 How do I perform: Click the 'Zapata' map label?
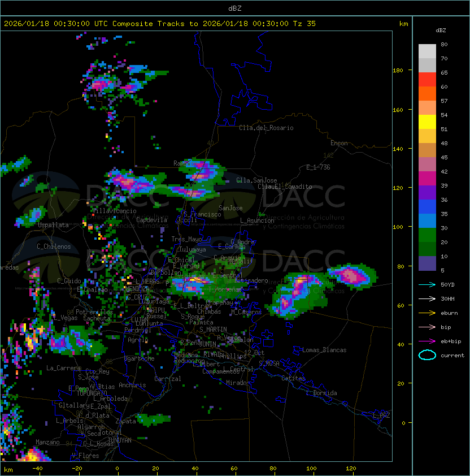(125, 421)
